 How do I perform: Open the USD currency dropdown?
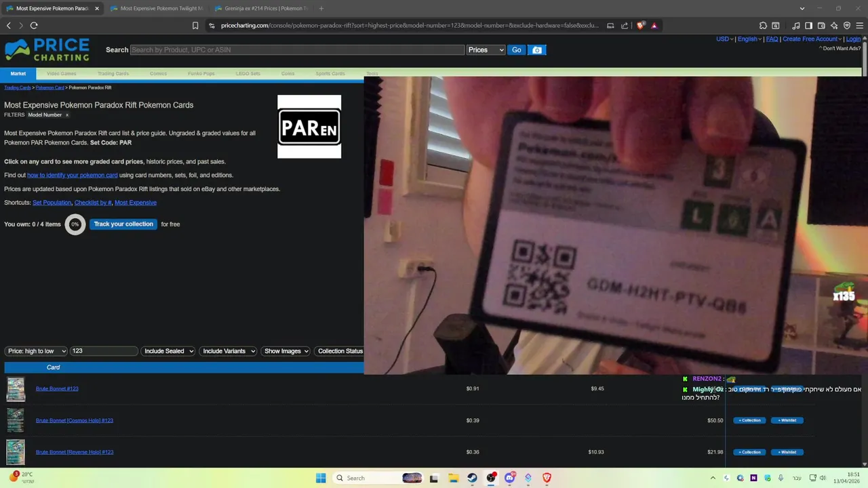724,39
